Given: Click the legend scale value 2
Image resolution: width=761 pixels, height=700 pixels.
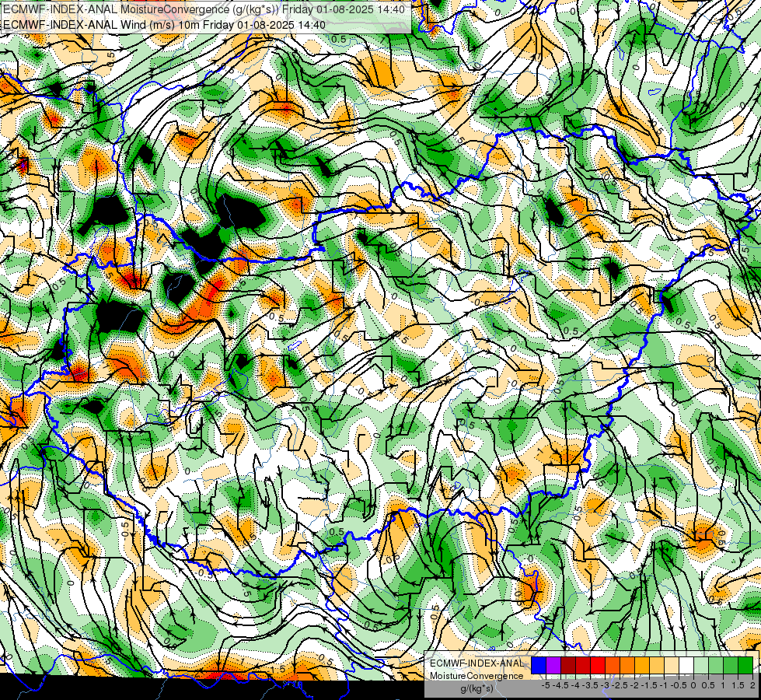Looking at the screenshot, I should (752, 685).
